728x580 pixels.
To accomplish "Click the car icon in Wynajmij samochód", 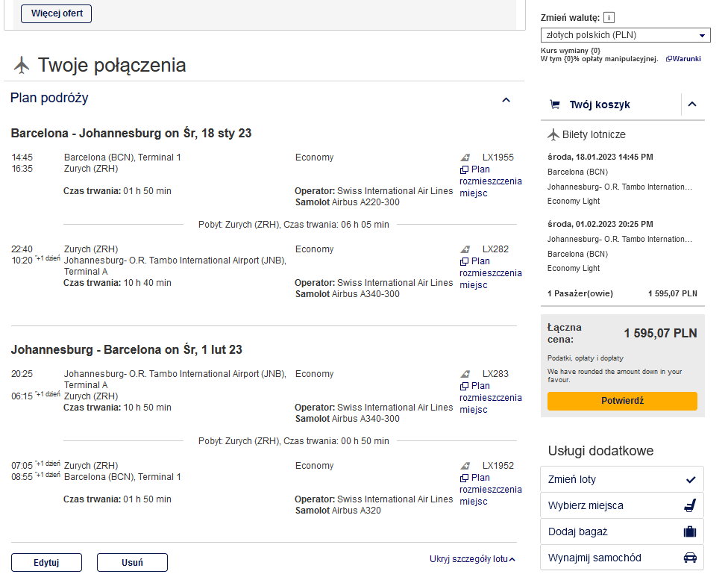I will (x=691, y=558).
